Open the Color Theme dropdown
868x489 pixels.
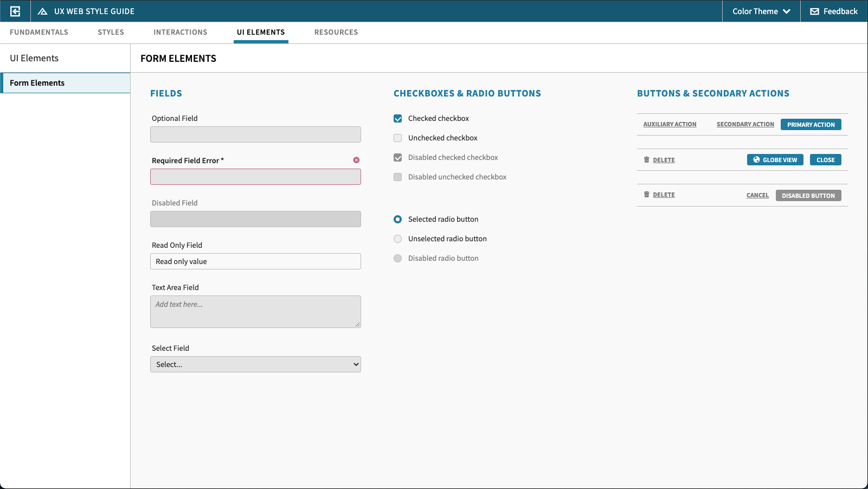tap(761, 11)
